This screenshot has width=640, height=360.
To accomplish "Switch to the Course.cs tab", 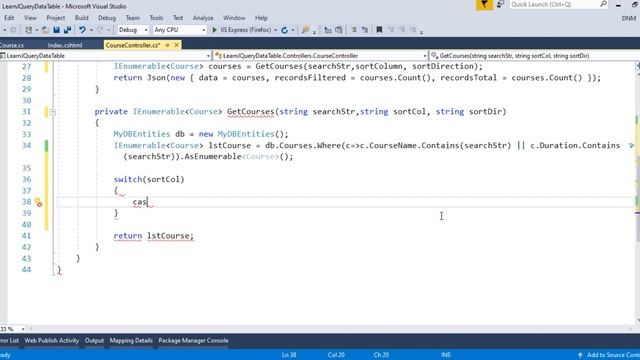I will [12, 45].
